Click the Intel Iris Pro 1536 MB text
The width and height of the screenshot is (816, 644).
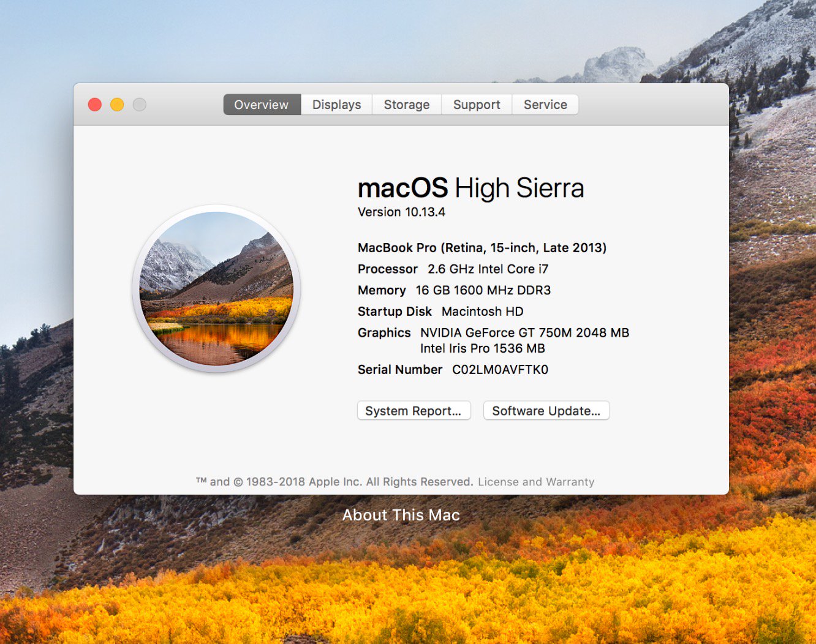pyautogui.click(x=482, y=348)
